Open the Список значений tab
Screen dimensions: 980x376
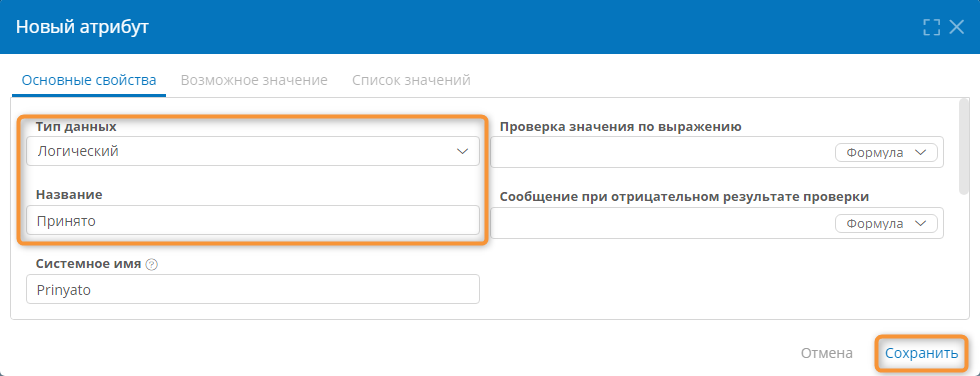click(x=411, y=81)
